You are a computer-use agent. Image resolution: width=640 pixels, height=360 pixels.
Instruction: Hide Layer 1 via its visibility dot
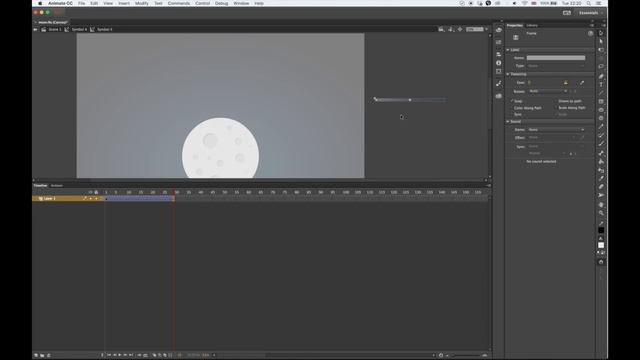pos(91,198)
